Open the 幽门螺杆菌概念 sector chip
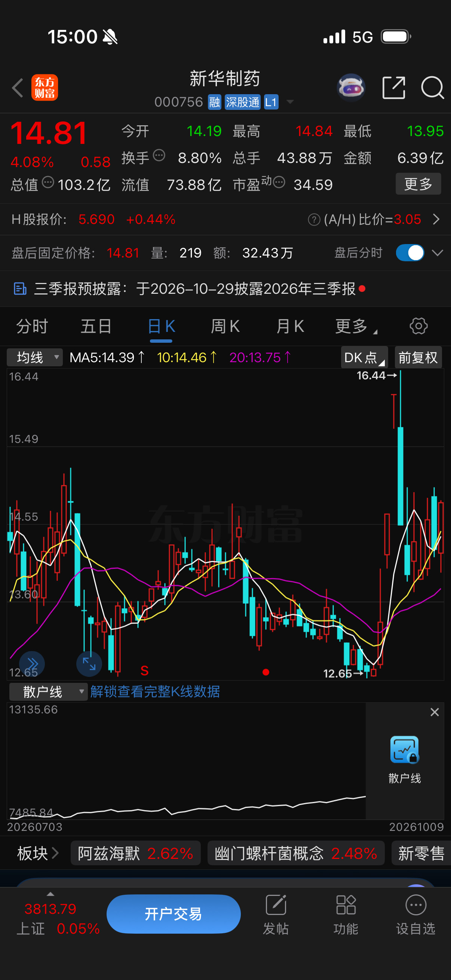451x980 pixels. click(296, 853)
